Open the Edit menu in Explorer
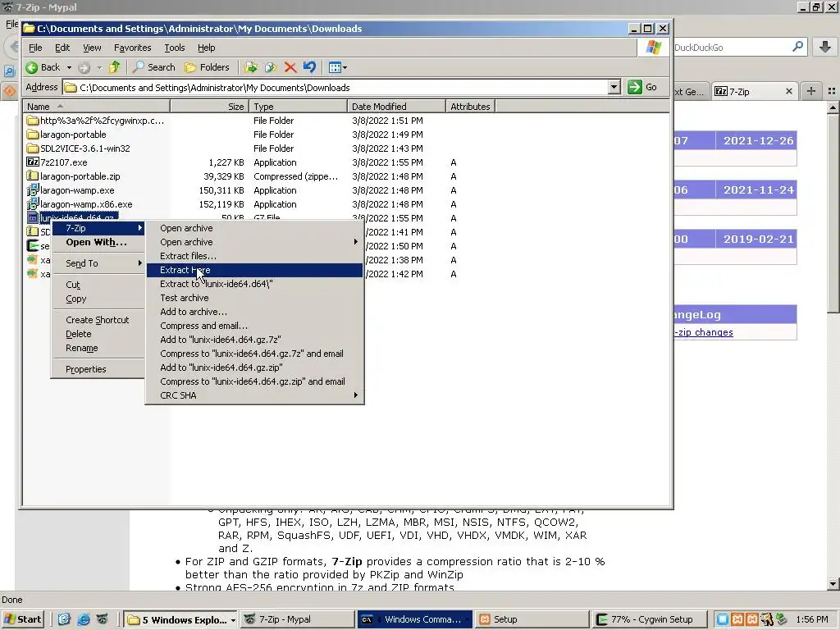 click(62, 48)
